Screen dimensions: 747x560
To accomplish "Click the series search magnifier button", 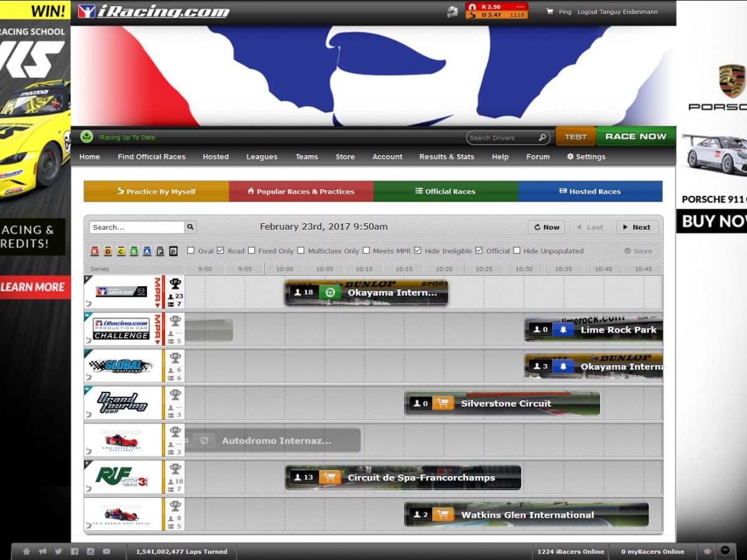I will coord(190,227).
